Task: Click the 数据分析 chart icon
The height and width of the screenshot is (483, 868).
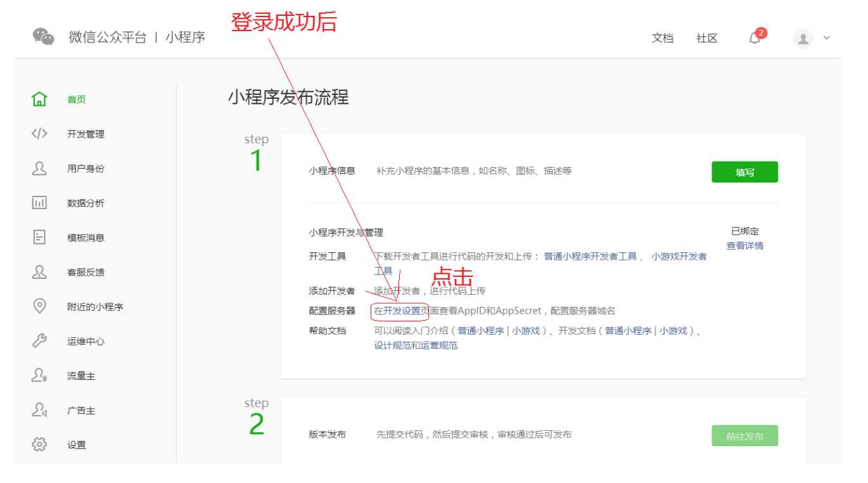Action: pyautogui.click(x=39, y=203)
